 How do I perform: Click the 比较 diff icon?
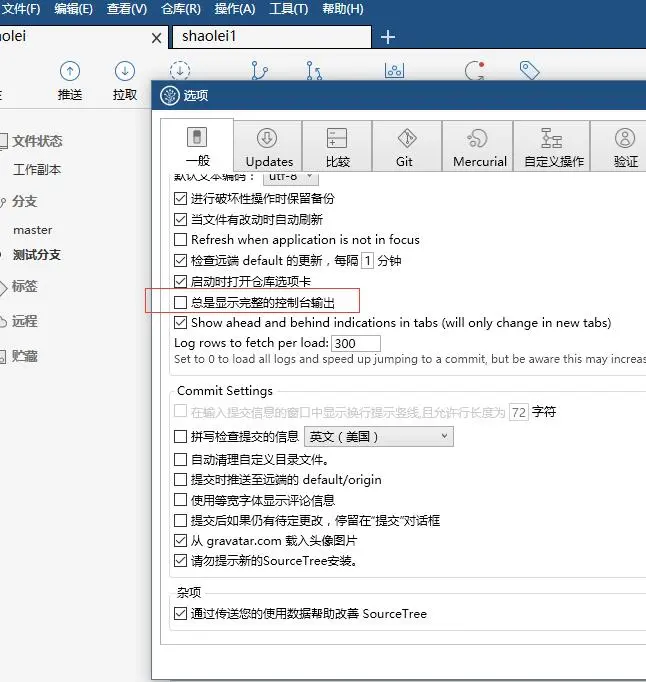tap(337, 138)
